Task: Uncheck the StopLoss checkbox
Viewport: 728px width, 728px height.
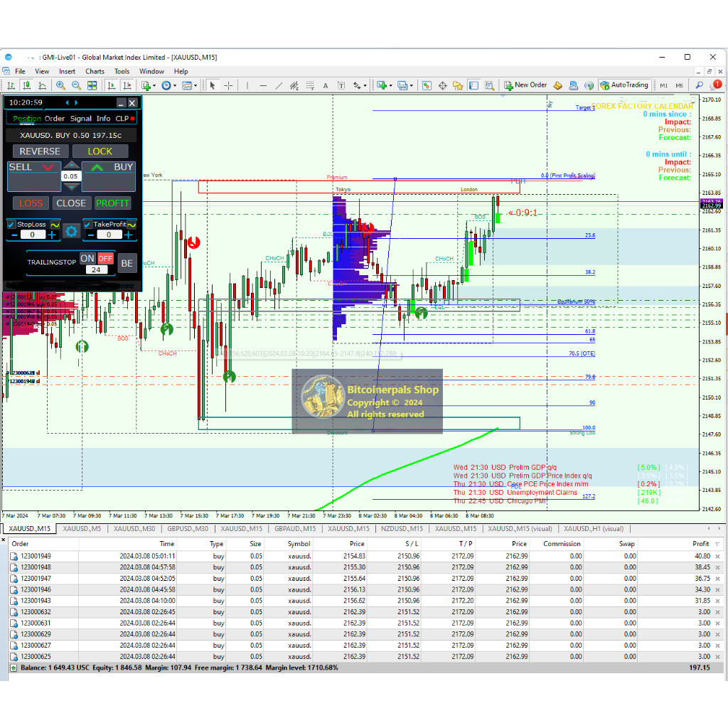Action: pos(11,224)
